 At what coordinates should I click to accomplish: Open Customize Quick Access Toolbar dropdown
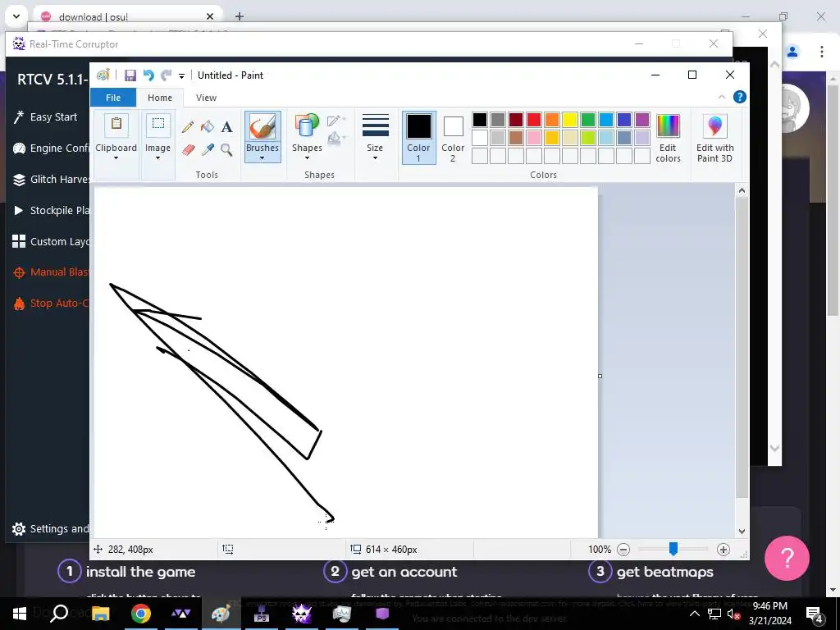(x=181, y=76)
